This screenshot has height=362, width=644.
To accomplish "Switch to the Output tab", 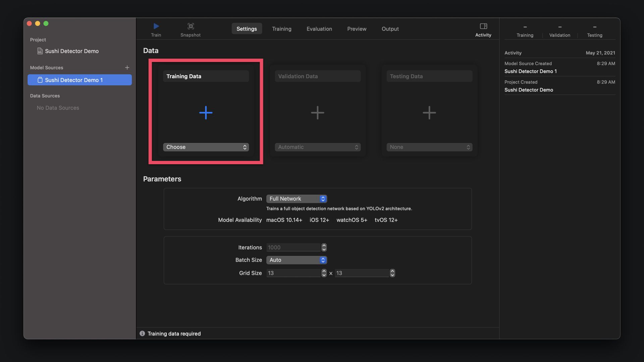I will tap(390, 29).
